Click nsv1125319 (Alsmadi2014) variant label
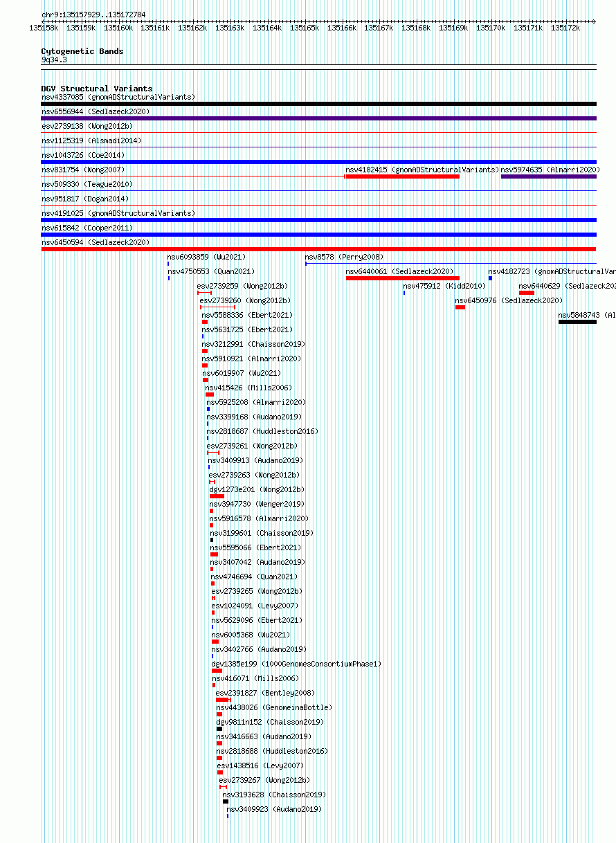The width and height of the screenshot is (616, 843). tap(91, 140)
